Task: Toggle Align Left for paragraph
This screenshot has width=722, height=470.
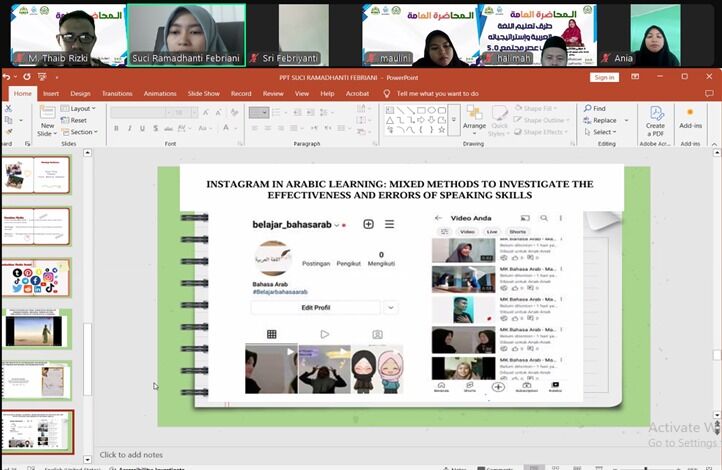Action: coord(255,128)
